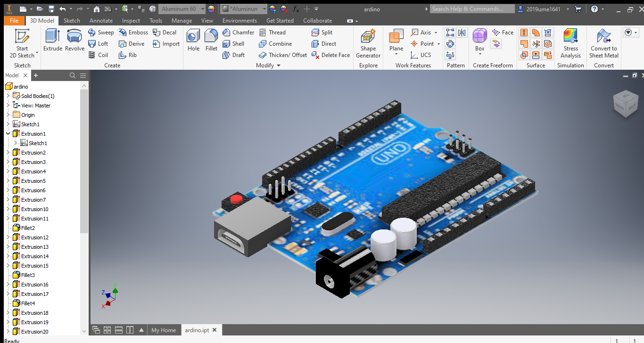Open the Aluminum appearance dropdown
644x343 pixels.
coord(264,9)
